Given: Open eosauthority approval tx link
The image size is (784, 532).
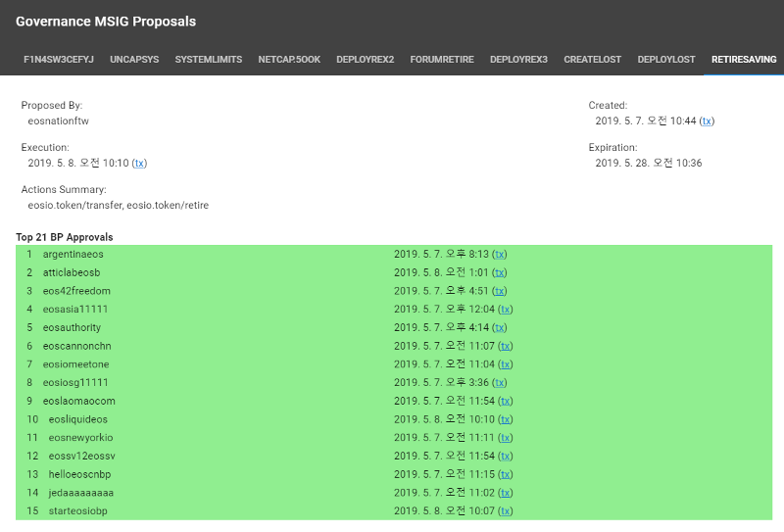Looking at the screenshot, I should coord(500,327).
